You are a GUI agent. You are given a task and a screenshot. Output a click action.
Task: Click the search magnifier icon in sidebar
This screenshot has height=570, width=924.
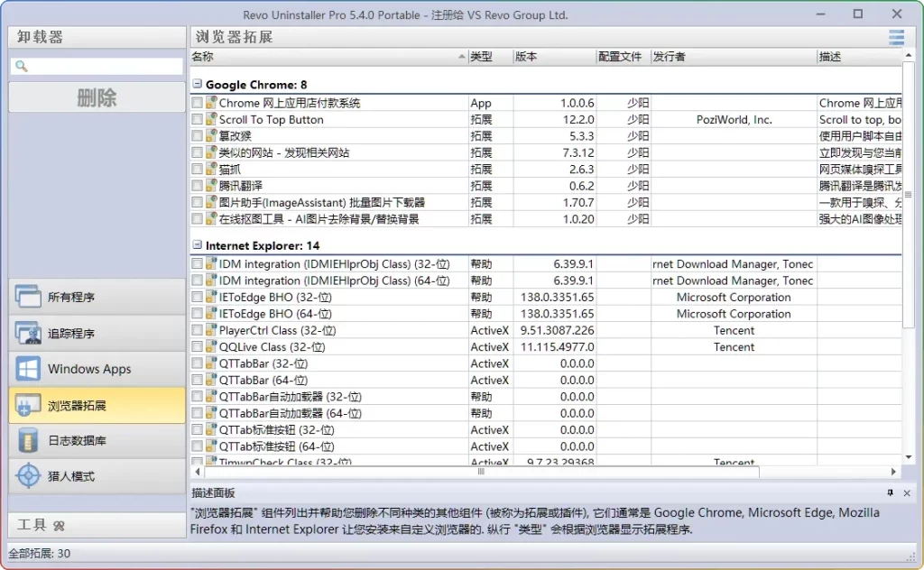[22, 66]
